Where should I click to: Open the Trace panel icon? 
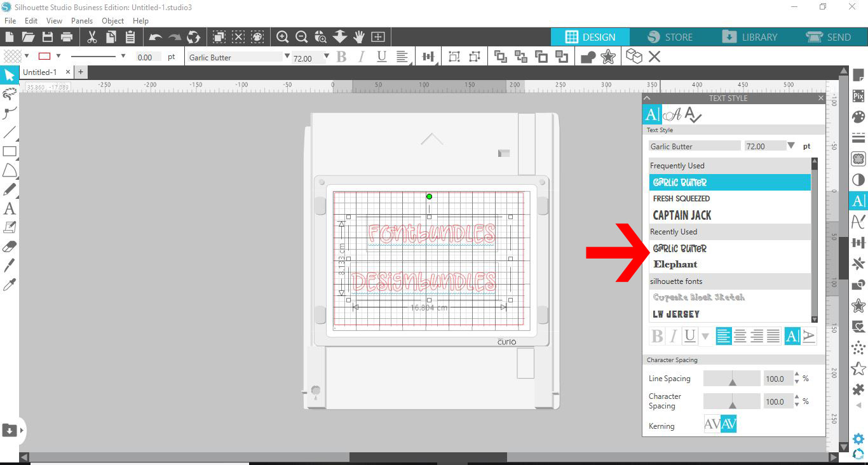tap(858, 159)
